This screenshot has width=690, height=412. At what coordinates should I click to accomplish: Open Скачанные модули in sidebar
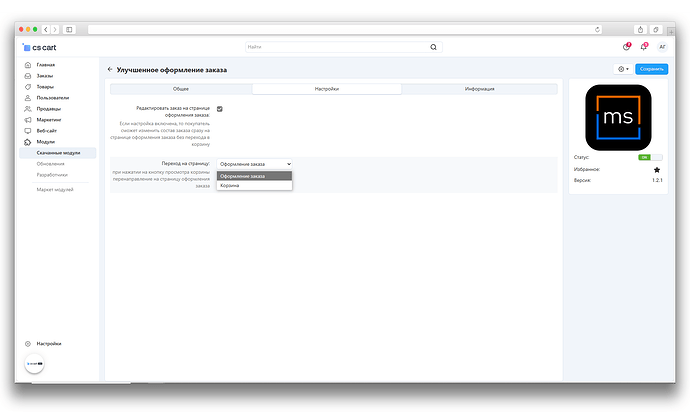(58, 153)
